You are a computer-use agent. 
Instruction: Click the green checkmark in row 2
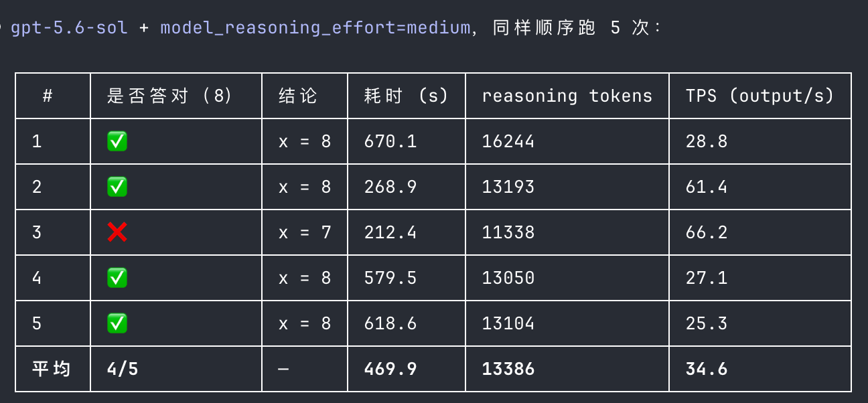point(117,187)
